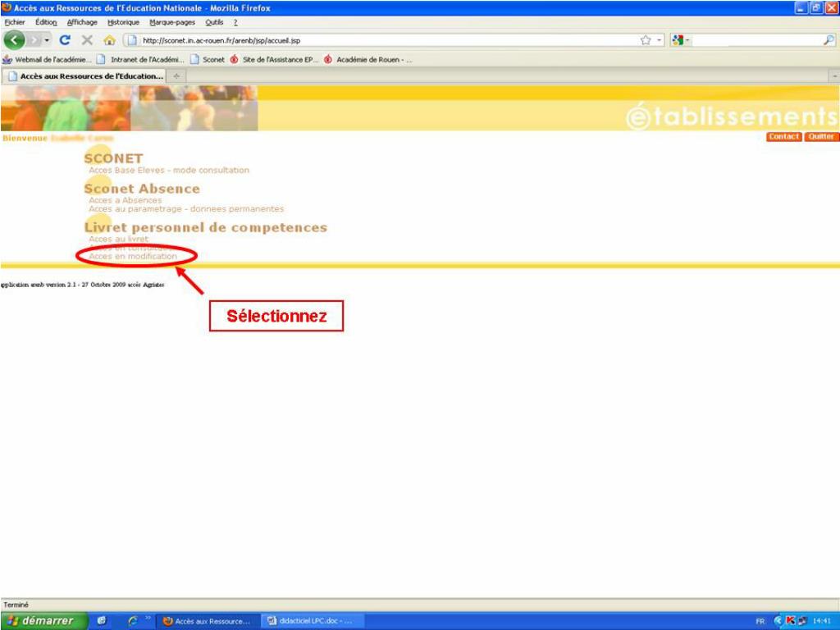The image size is (840, 630).
Task: Open Site de l'Assistance EP... bookmark
Action: (274, 59)
